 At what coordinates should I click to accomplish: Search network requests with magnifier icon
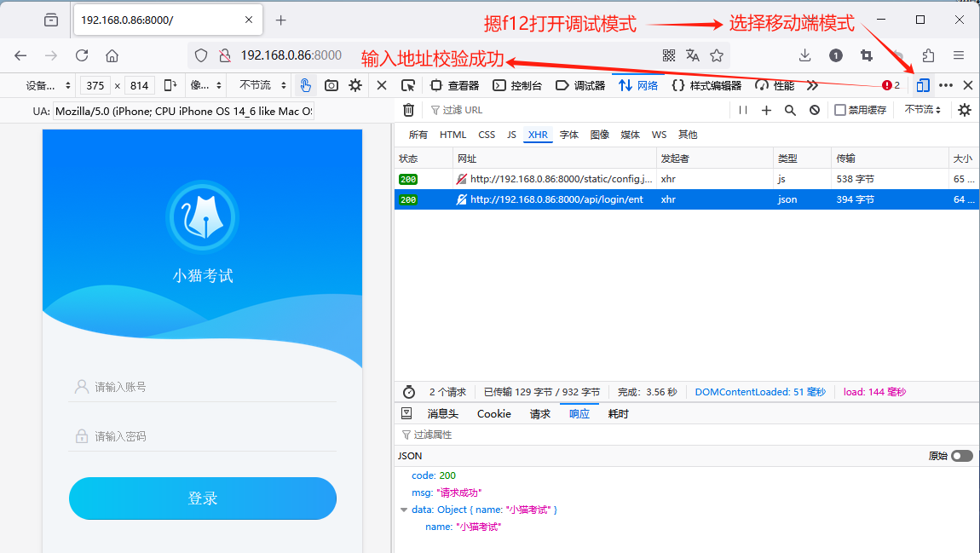point(788,110)
